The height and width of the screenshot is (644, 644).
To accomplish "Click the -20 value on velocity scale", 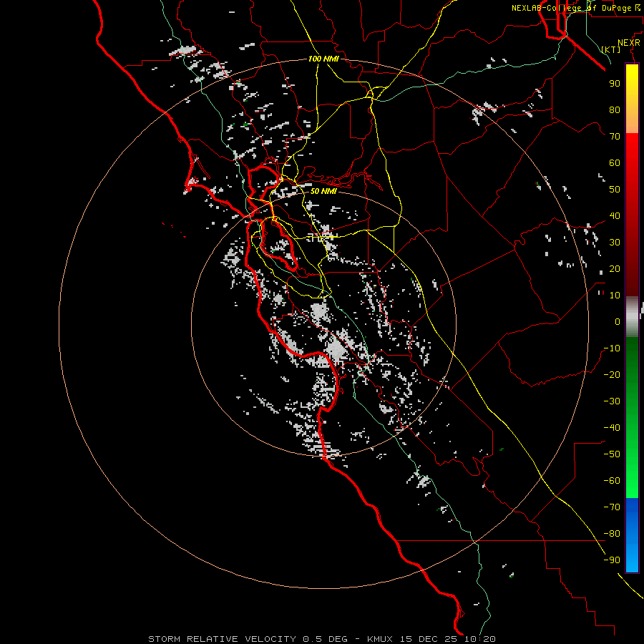I will pyautogui.click(x=612, y=375).
